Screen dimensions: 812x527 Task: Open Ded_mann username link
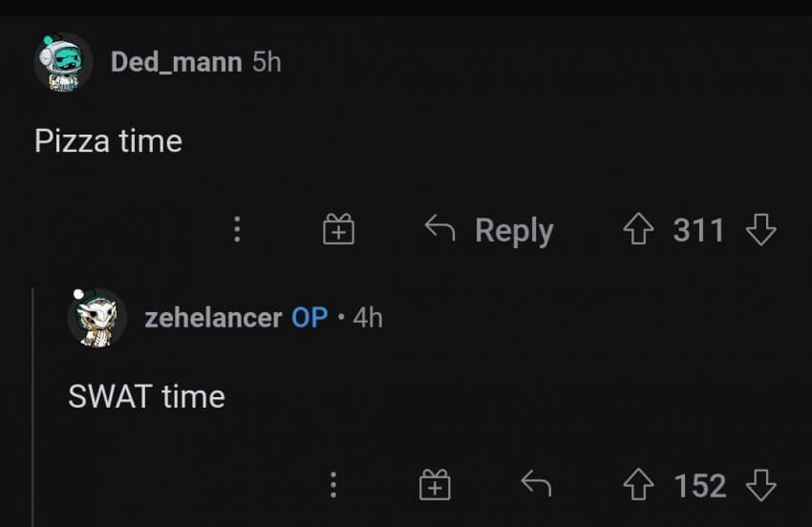point(176,62)
